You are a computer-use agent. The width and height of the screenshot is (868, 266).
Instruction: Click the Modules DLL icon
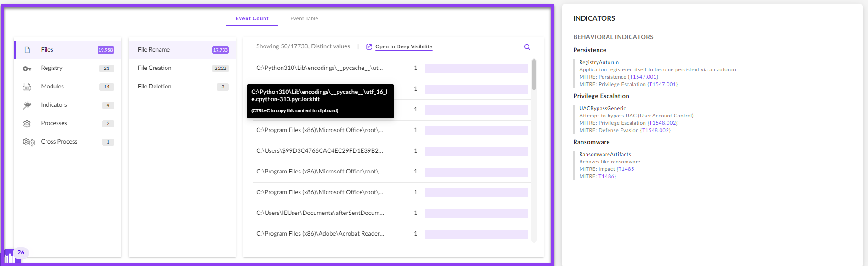(x=27, y=87)
